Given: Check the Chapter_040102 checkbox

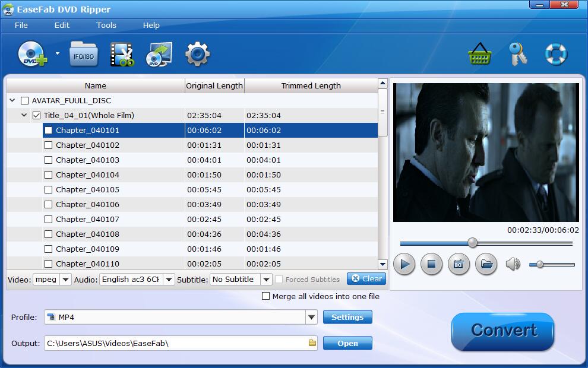Looking at the screenshot, I should [x=48, y=145].
